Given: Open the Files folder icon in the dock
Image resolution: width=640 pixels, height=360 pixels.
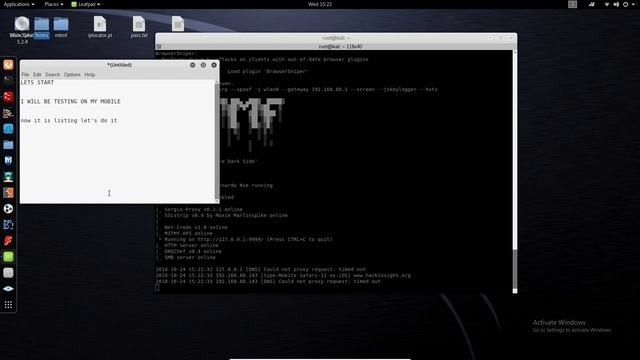Looking at the screenshot, I should click(x=8, y=145).
